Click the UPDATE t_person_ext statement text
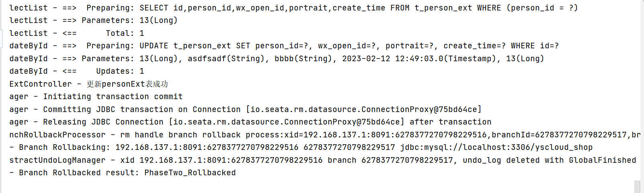Image resolution: width=644 pixels, height=193 pixels. point(349,46)
